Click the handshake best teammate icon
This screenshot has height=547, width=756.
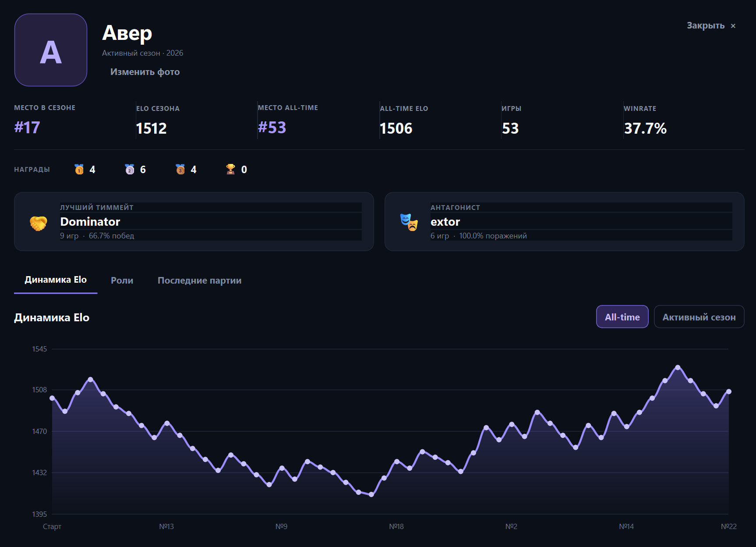pyautogui.click(x=39, y=223)
